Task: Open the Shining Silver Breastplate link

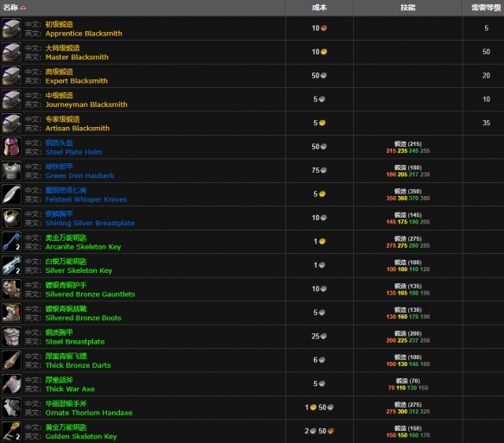Action: (x=90, y=224)
